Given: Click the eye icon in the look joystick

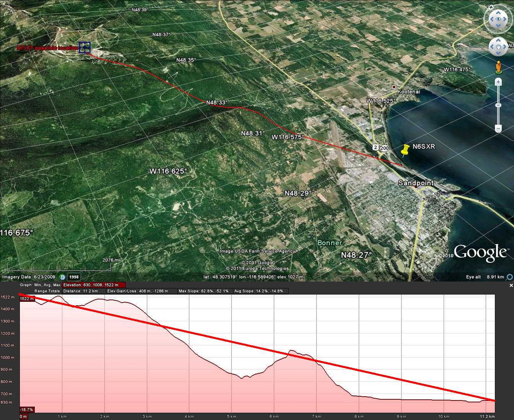Looking at the screenshot, I should click(498, 19).
